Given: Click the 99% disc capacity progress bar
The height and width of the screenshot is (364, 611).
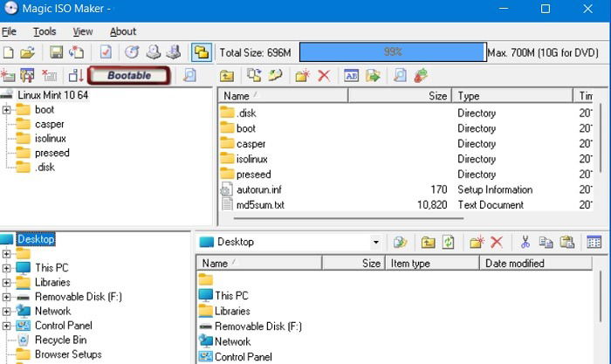Looking at the screenshot, I should click(393, 52).
